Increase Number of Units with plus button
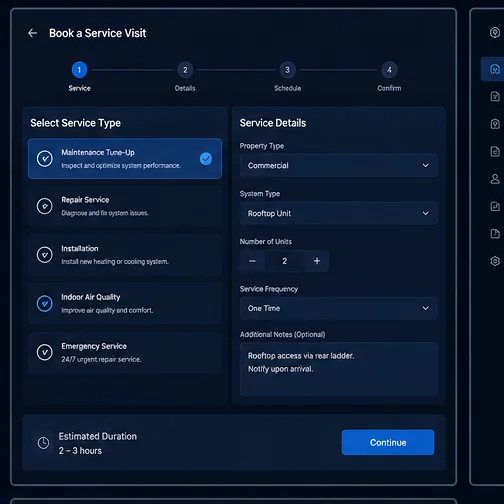 point(317,261)
